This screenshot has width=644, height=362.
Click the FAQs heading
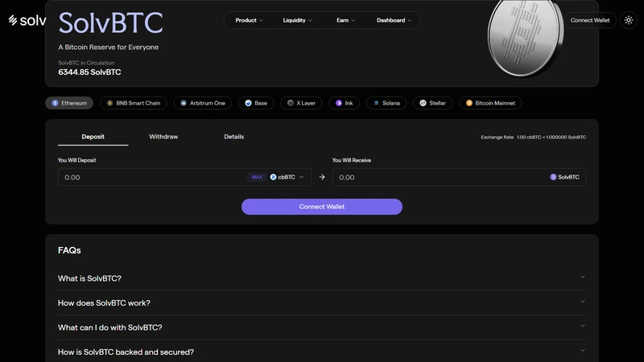click(69, 250)
